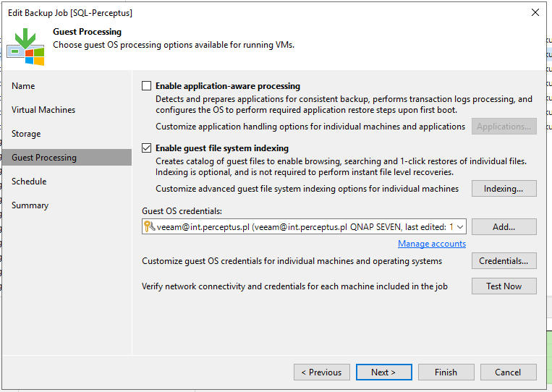This screenshot has height=392, width=552.
Task: Click Enable application-aware processing label text
Action: coord(228,86)
